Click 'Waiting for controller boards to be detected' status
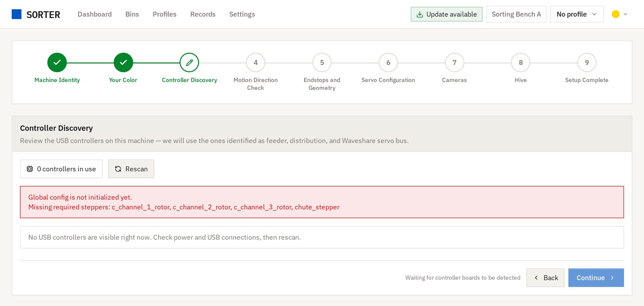This screenshot has height=306, width=644. click(x=463, y=278)
